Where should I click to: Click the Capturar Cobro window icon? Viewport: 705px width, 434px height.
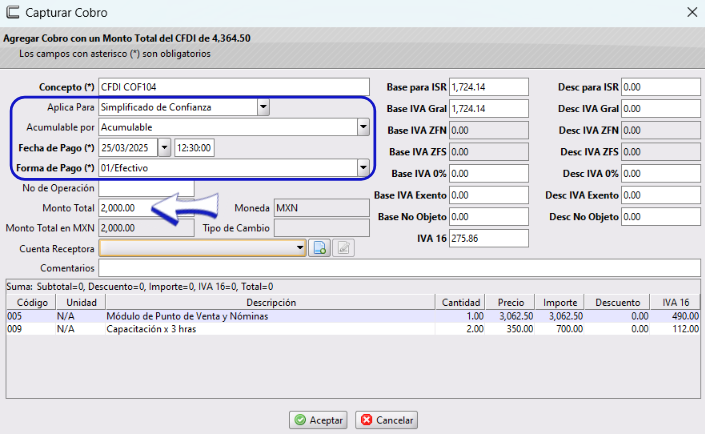(x=12, y=12)
